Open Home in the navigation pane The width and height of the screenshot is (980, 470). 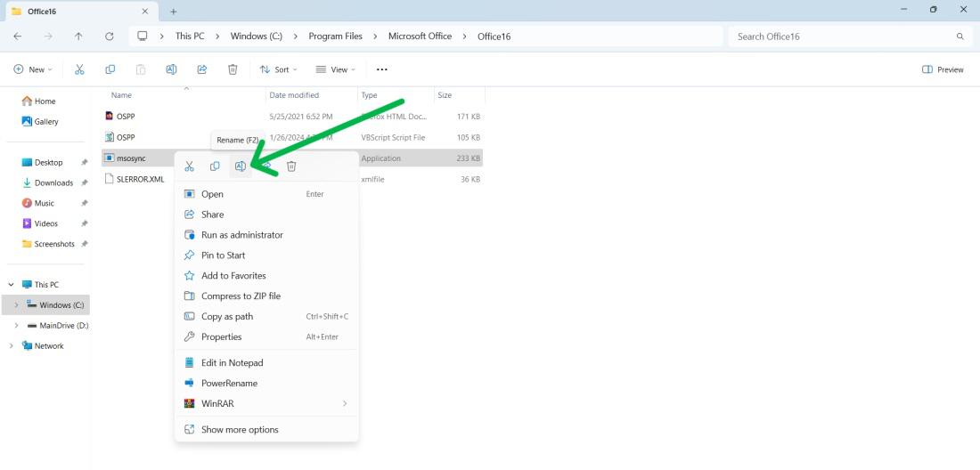click(x=38, y=101)
